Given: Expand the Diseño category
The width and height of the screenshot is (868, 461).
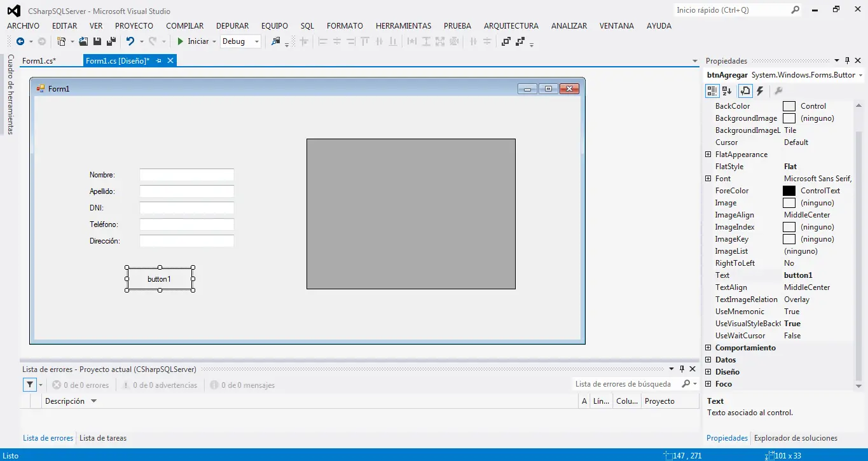Looking at the screenshot, I should (708, 372).
